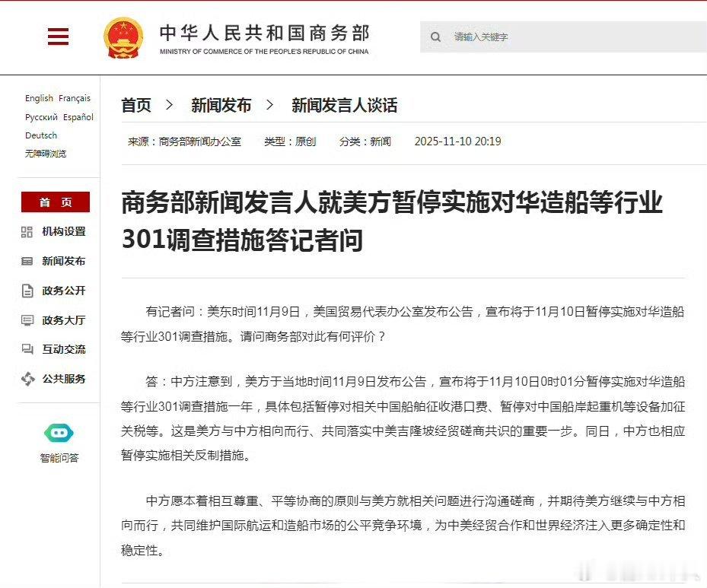The image size is (707, 588).
Task: Click the 新闻发布 sidebar icon
Action: 27,262
